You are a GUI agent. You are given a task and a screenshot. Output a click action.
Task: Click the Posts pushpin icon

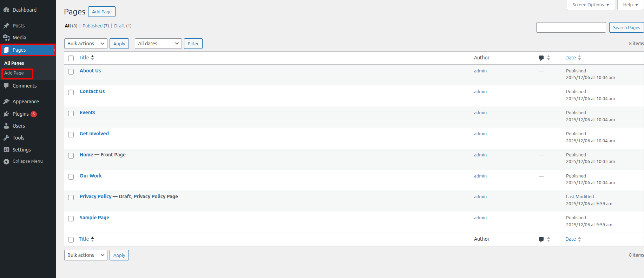click(6, 26)
